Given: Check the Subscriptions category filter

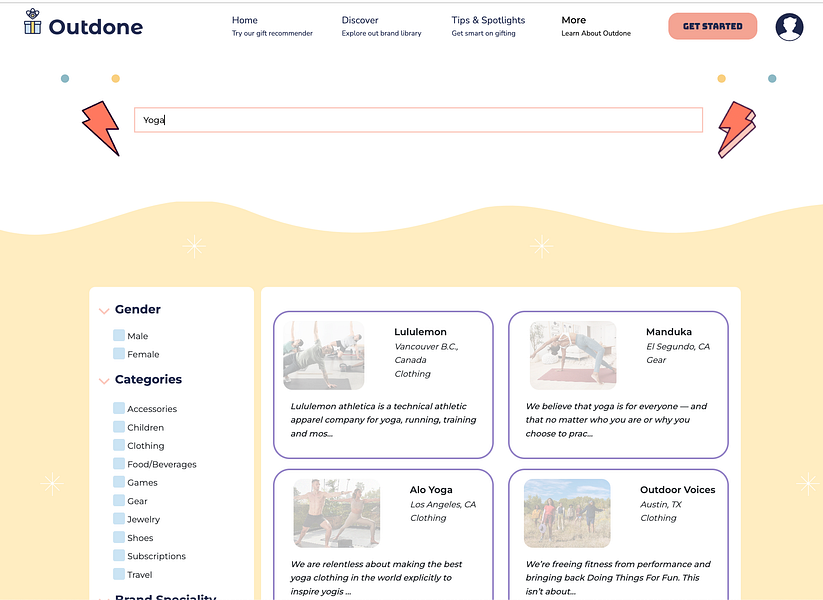Looking at the screenshot, I should point(119,556).
